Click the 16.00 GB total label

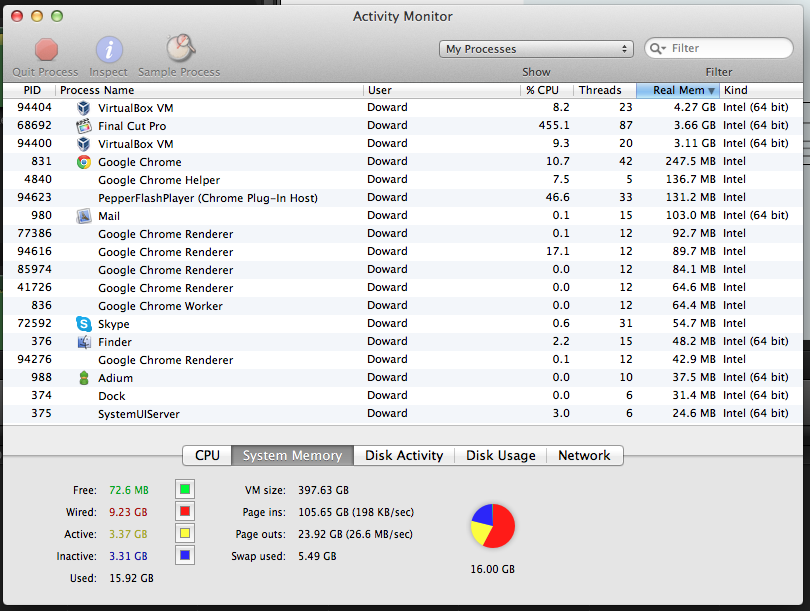pos(492,569)
